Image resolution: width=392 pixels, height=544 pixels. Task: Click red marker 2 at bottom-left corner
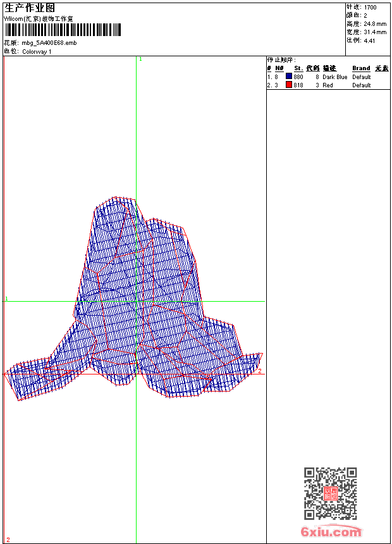8,540
